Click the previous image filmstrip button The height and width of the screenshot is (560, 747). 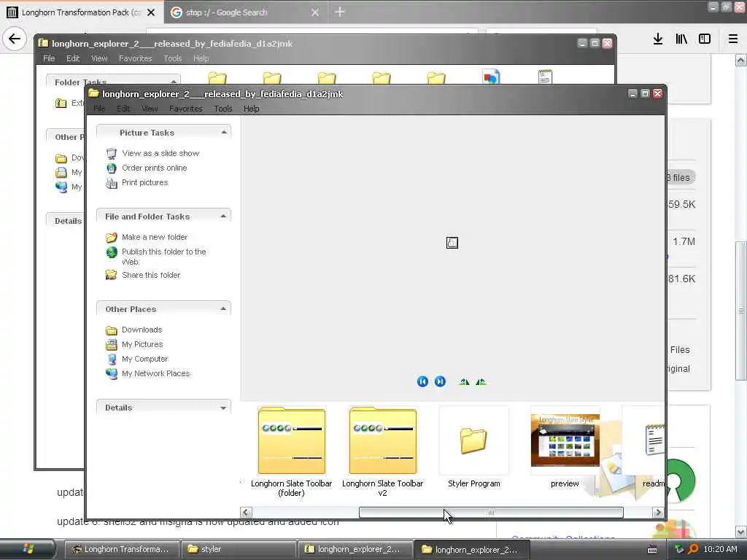[422, 381]
